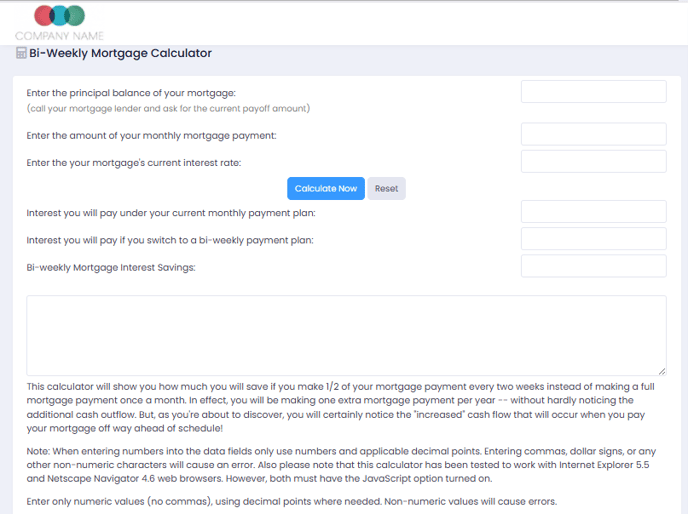The height and width of the screenshot is (514, 688).
Task: Click the text area resize handle
Action: 662,371
